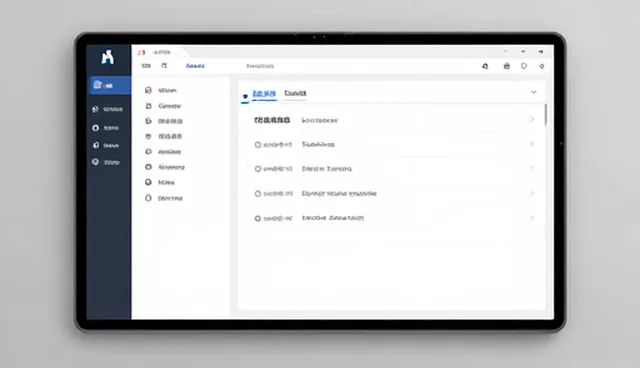Viewport: 640px width, 368px height.
Task: Expand the third radio row's right chevron
Action: click(x=531, y=193)
